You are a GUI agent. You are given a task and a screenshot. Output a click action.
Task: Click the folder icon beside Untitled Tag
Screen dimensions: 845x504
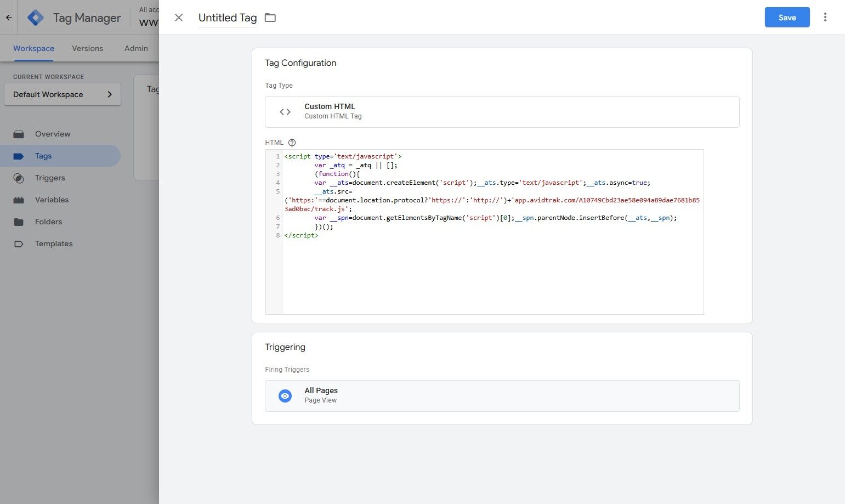click(x=270, y=17)
